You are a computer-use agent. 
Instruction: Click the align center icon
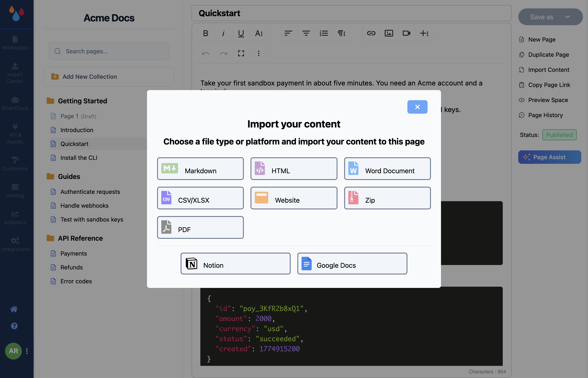pyautogui.click(x=306, y=33)
